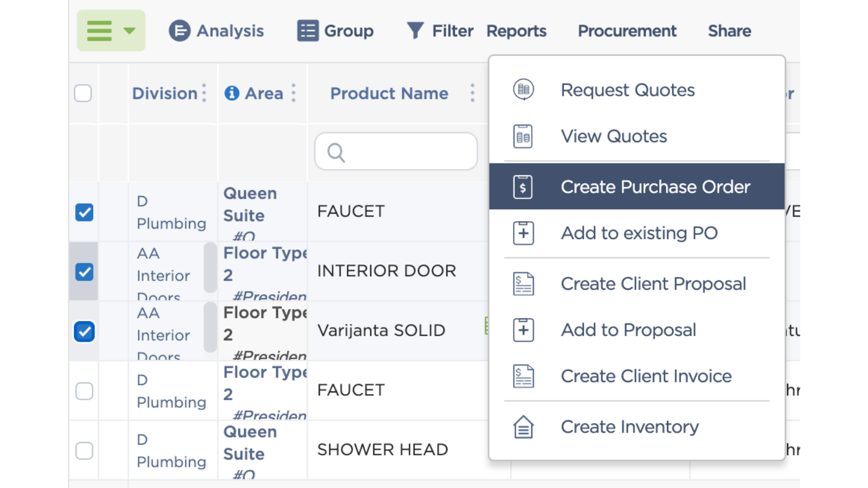Check the Floor Type 2 FAUCET row checkbox

coord(85,391)
